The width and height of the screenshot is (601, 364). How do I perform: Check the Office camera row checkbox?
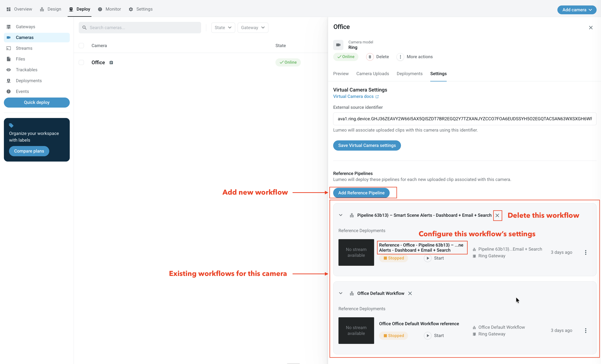click(x=81, y=63)
